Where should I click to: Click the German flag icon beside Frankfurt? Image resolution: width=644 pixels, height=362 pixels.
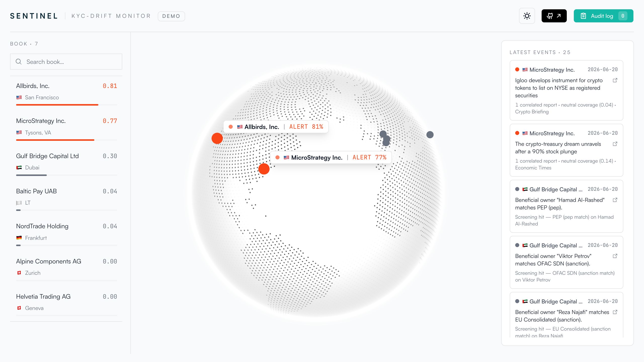click(19, 238)
